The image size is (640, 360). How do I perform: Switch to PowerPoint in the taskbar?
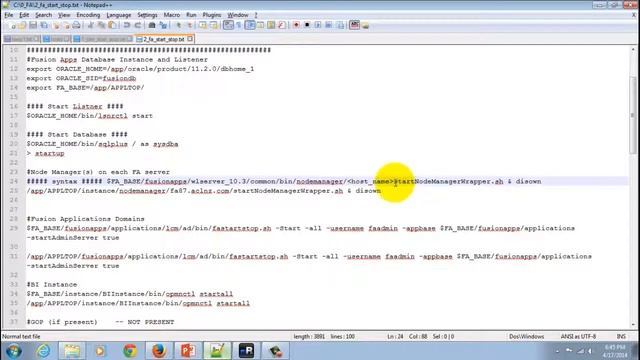click(x=188, y=351)
